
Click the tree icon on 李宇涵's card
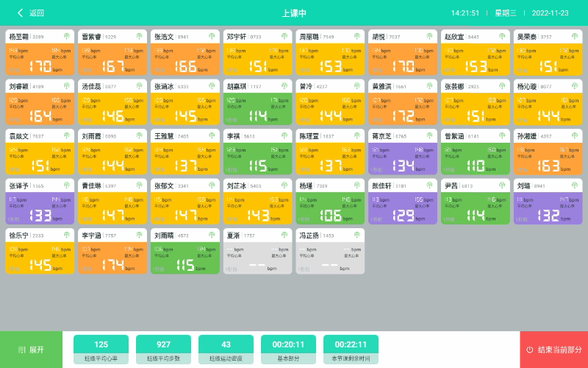137,236
